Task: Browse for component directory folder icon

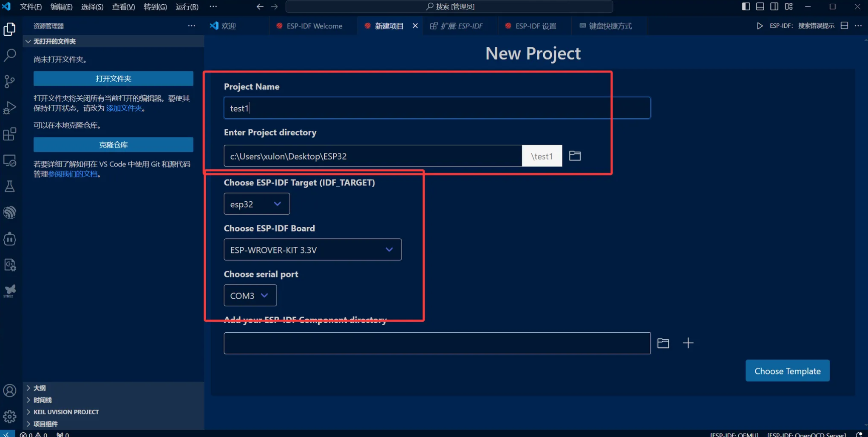Action: 663,343
